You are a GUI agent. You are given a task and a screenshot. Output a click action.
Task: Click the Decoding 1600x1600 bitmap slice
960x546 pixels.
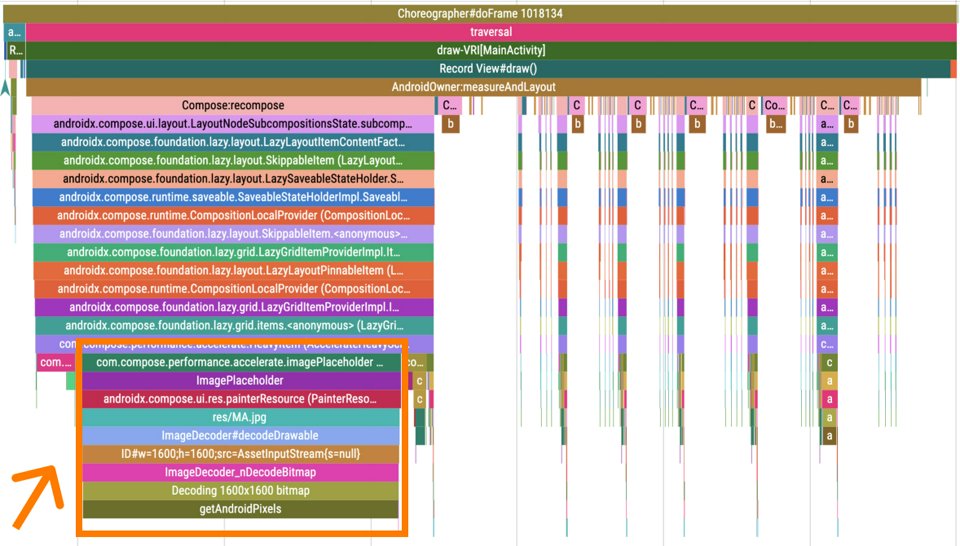point(240,490)
